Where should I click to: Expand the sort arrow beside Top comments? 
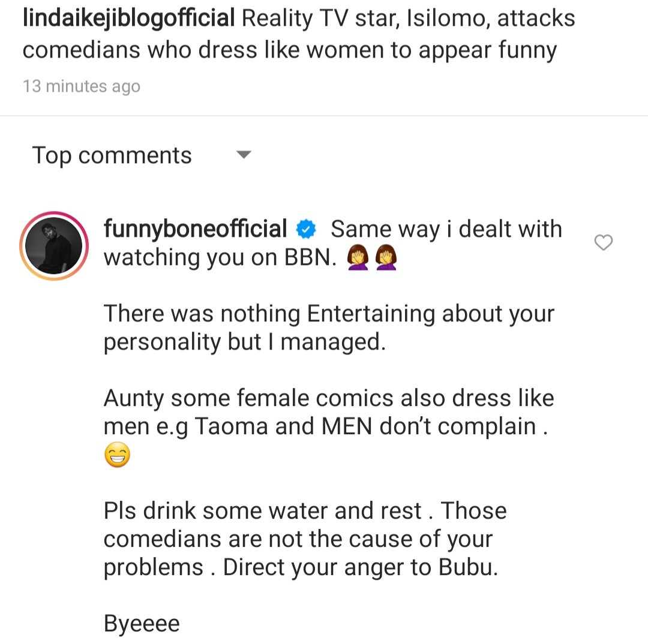[243, 155]
